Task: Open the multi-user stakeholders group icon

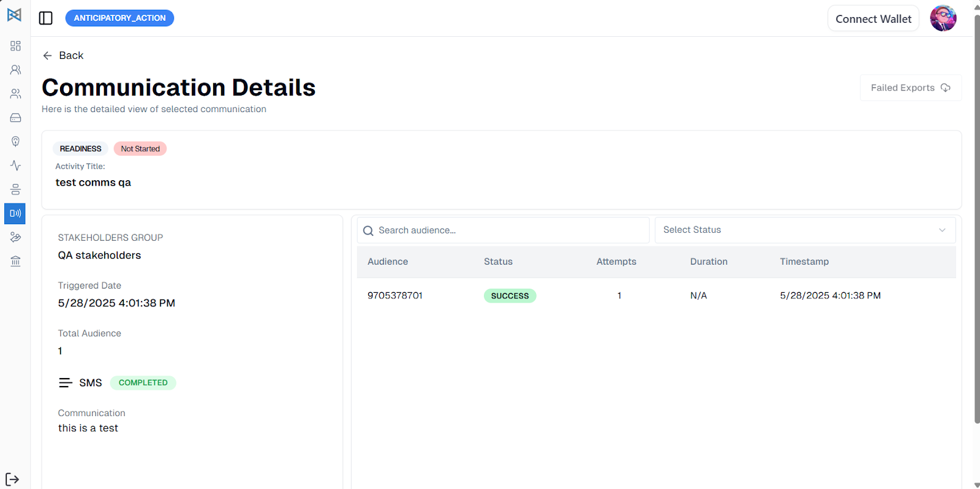Action: pyautogui.click(x=15, y=94)
